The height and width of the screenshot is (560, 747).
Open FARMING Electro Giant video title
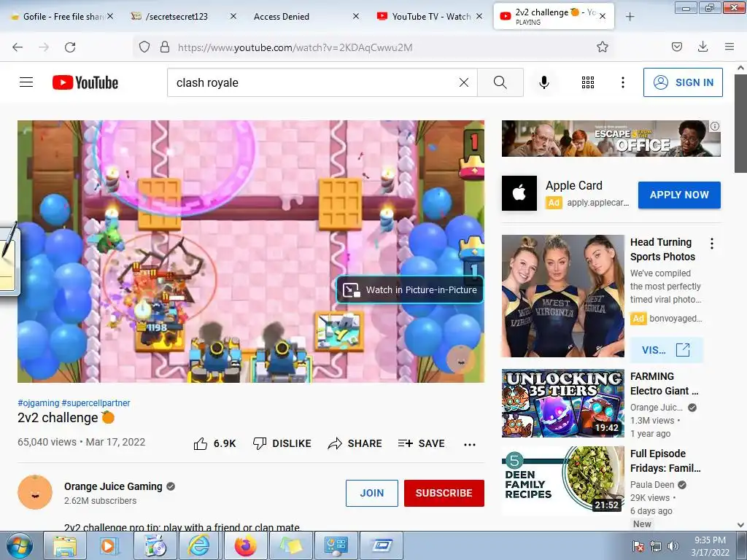(x=664, y=384)
